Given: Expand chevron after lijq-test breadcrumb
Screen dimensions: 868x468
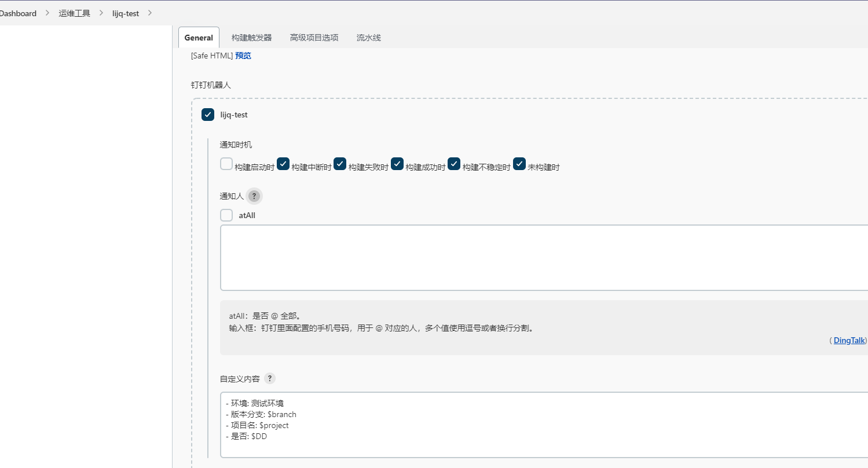Looking at the screenshot, I should [x=150, y=13].
